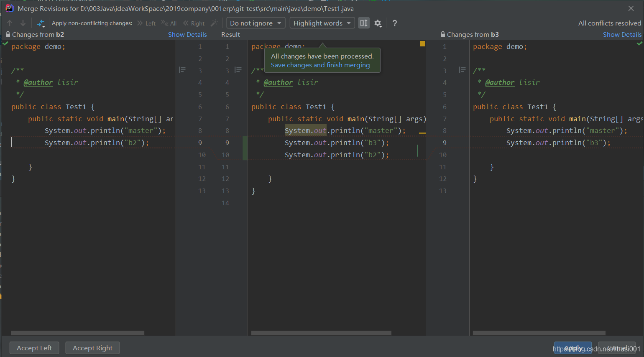This screenshot has width=644, height=357.
Task: Apply All non-conflicting changes
Action: (x=169, y=23)
